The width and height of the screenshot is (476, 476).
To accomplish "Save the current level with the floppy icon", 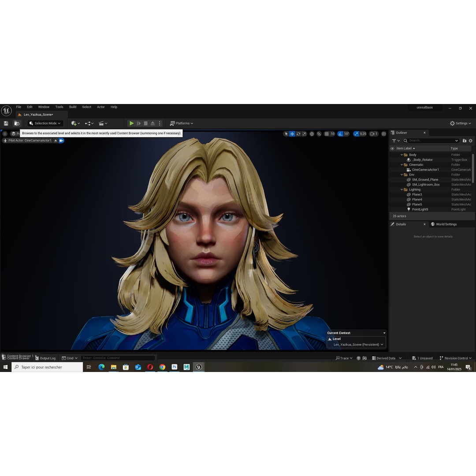I will tap(6, 123).
